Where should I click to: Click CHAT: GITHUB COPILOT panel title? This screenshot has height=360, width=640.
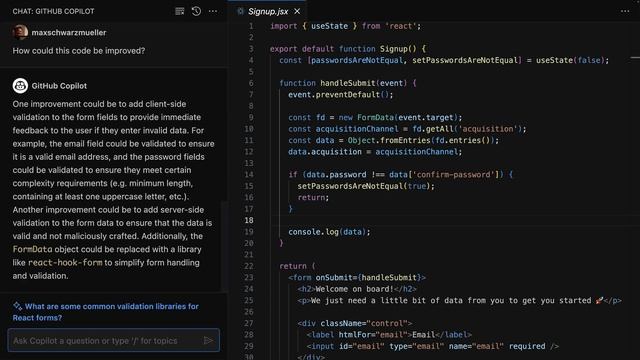pyautogui.click(x=53, y=11)
